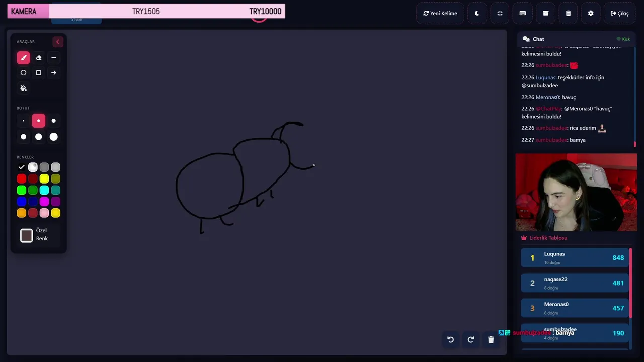Image resolution: width=644 pixels, height=362 pixels.
Task: Pick the dark maroon color swatch
Action: pos(33,179)
